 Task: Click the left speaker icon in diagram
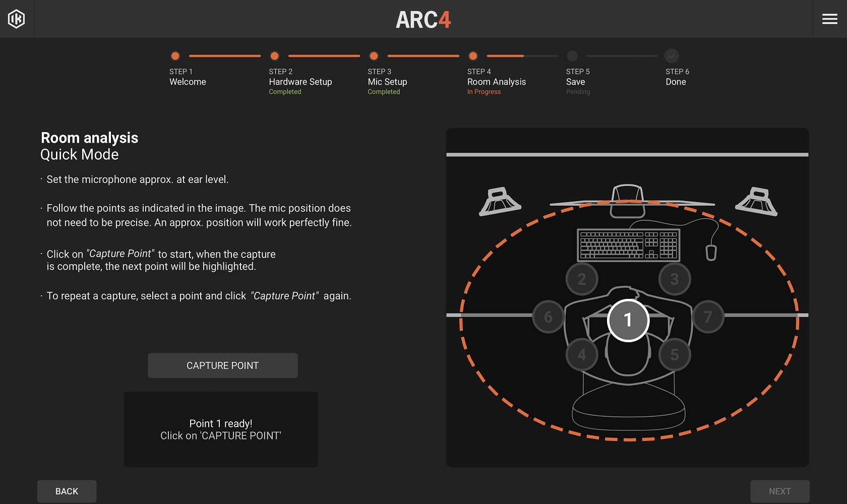(x=500, y=202)
